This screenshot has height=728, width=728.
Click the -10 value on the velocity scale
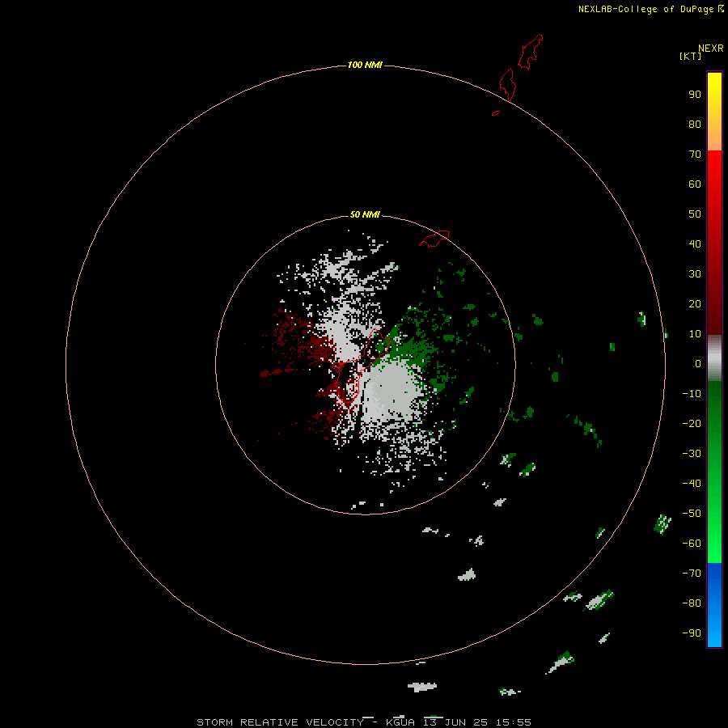coord(692,394)
